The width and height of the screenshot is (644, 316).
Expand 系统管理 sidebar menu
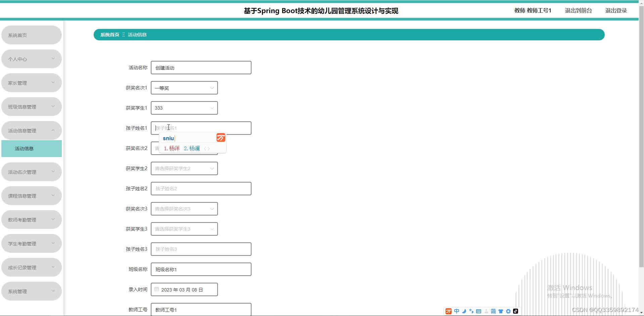32,291
